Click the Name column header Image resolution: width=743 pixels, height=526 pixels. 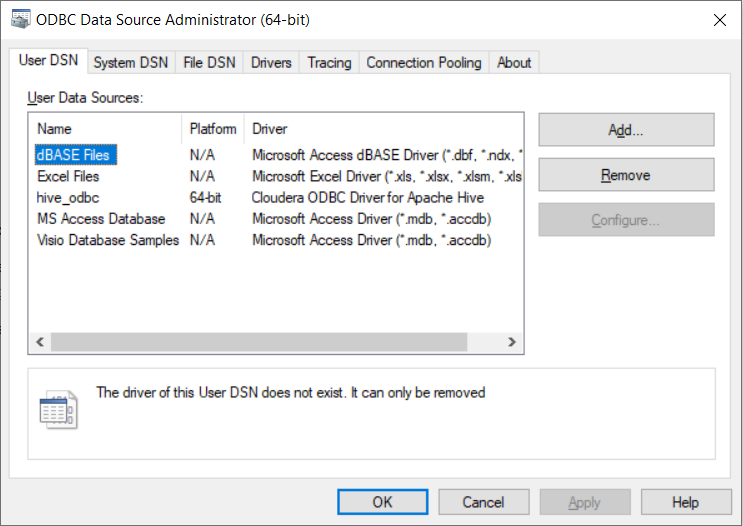click(x=105, y=128)
